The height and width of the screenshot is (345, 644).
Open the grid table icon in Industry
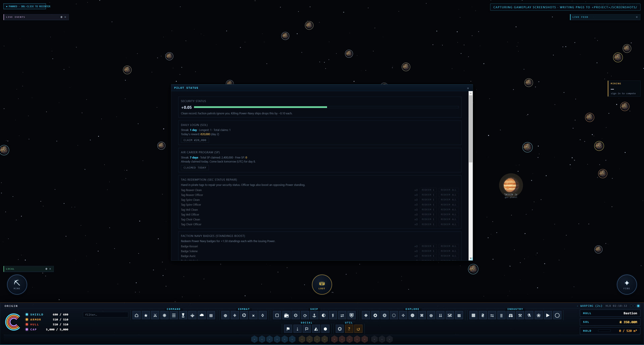473,315
